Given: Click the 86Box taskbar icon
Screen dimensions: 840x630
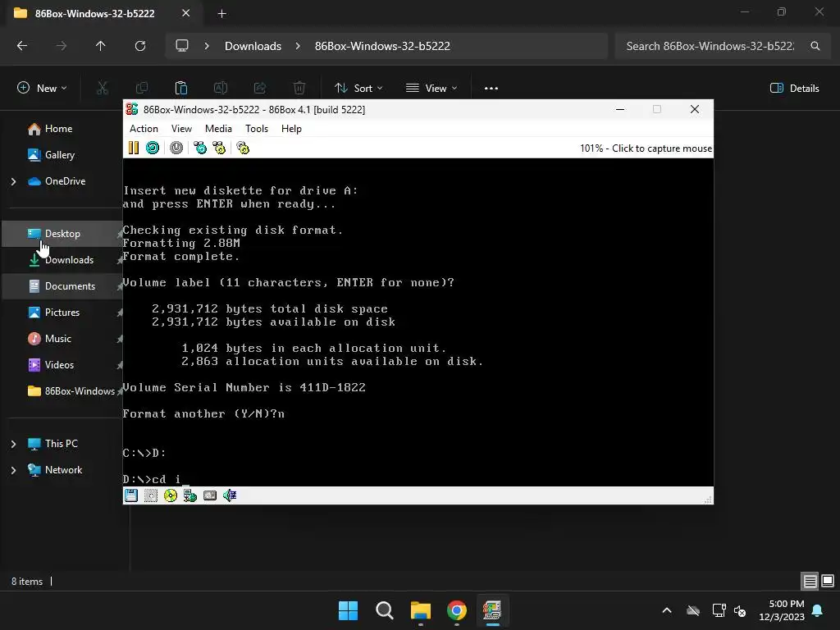Looking at the screenshot, I should pos(492,610).
